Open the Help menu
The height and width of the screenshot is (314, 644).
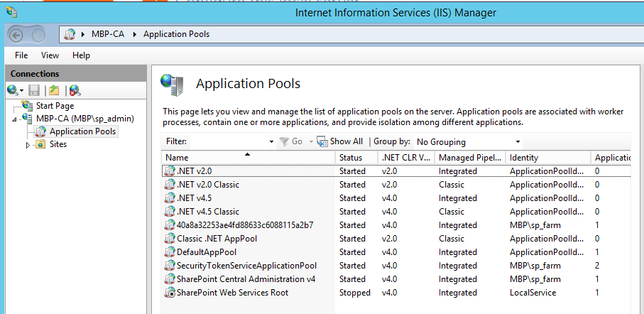[x=81, y=55]
